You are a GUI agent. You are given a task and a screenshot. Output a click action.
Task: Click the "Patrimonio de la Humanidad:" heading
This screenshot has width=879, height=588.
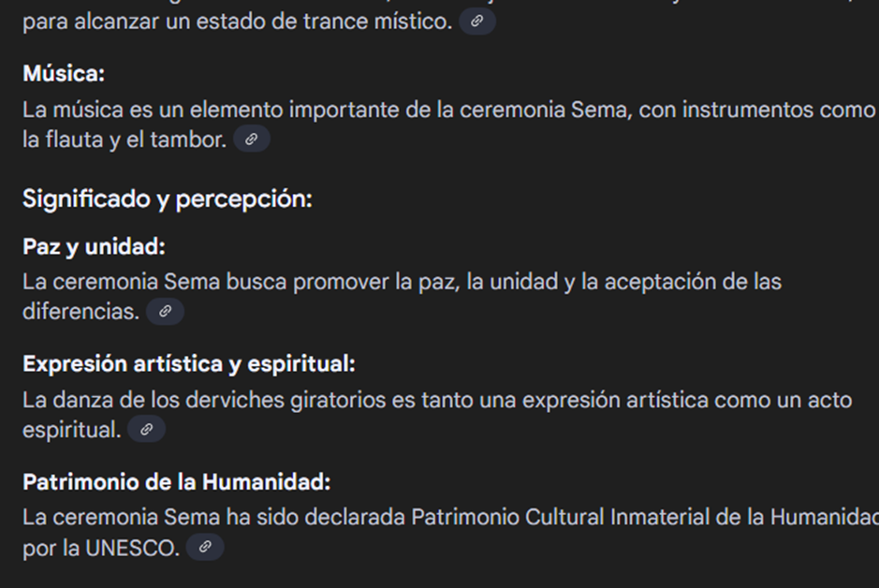[x=177, y=482]
